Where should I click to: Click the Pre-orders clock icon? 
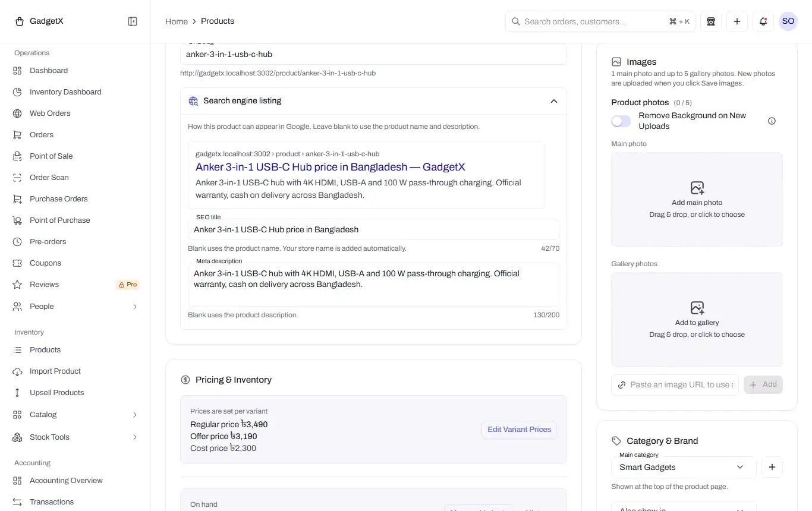(17, 242)
